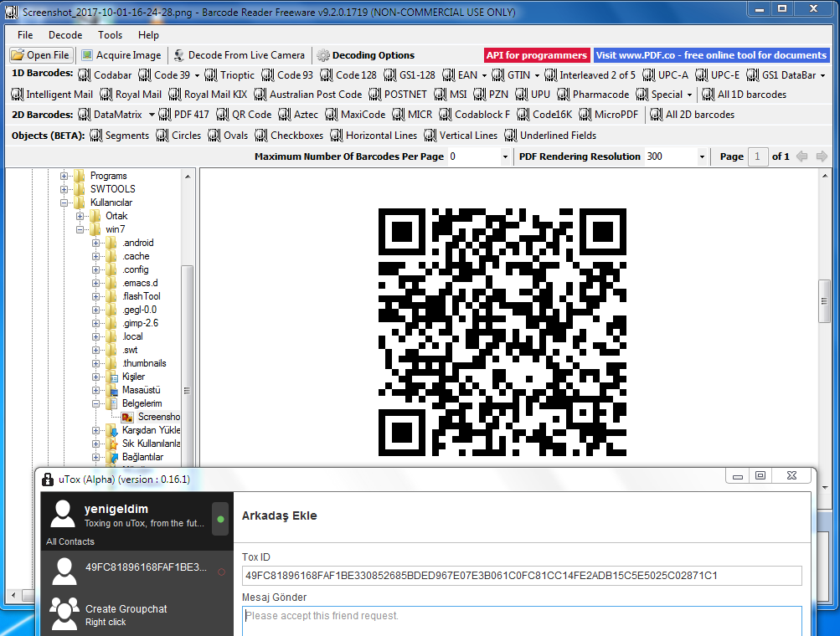Screen dimensions: 840x636
Task: Select the UPC-A barcode icon
Action: [649, 75]
